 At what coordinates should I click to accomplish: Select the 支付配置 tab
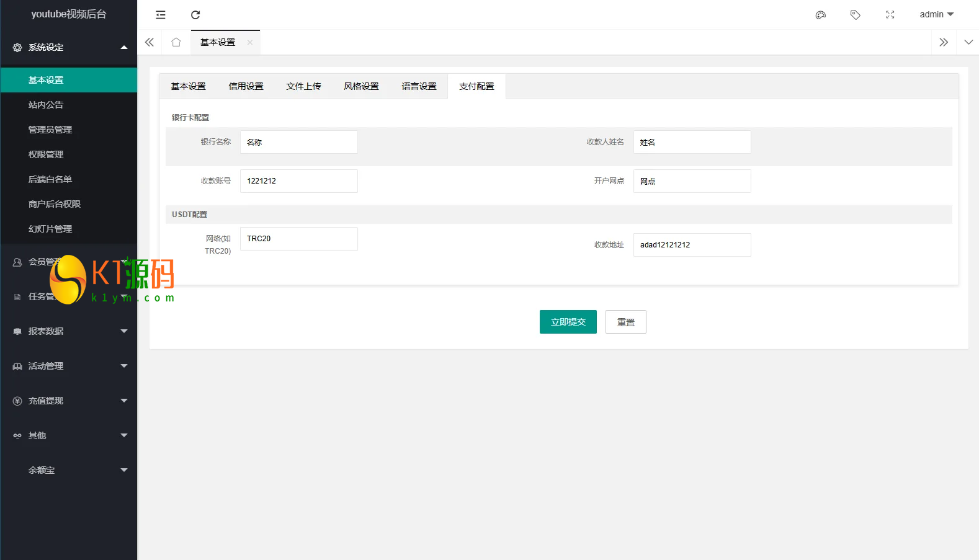(x=476, y=86)
